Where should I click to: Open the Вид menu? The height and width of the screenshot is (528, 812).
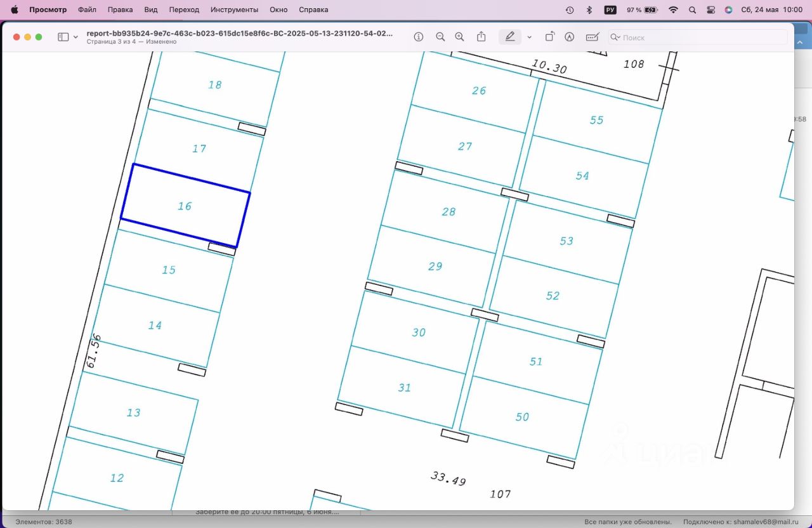point(151,10)
